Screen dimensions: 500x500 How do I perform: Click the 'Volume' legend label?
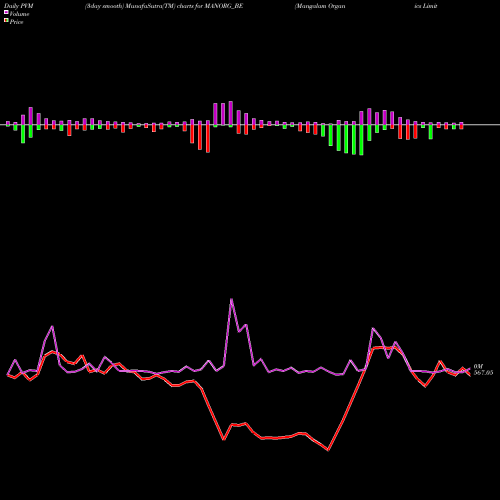pyautogui.click(x=19, y=14)
